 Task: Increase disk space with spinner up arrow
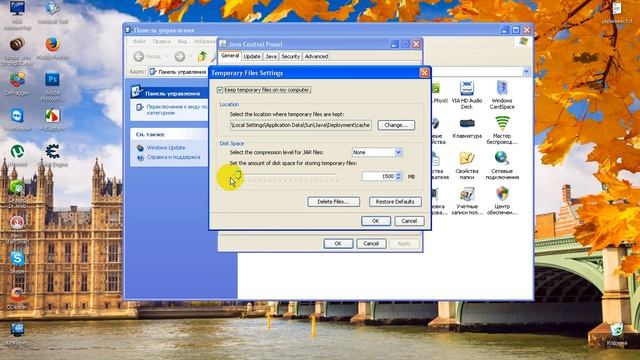tap(399, 174)
